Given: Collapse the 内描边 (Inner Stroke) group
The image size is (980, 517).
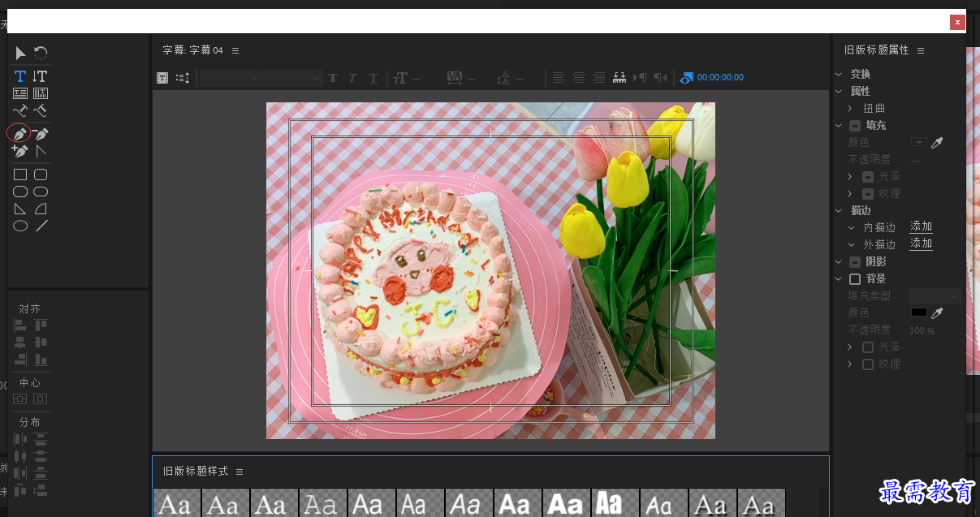Looking at the screenshot, I should 851,227.
